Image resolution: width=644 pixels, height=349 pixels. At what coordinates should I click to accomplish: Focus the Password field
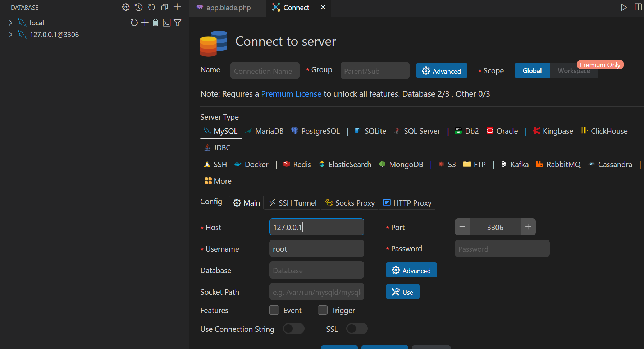point(502,249)
